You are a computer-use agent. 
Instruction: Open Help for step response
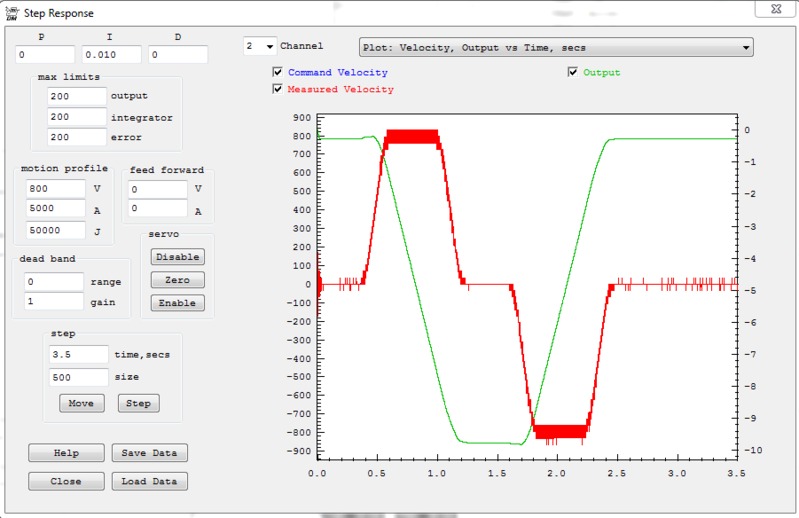tap(66, 454)
